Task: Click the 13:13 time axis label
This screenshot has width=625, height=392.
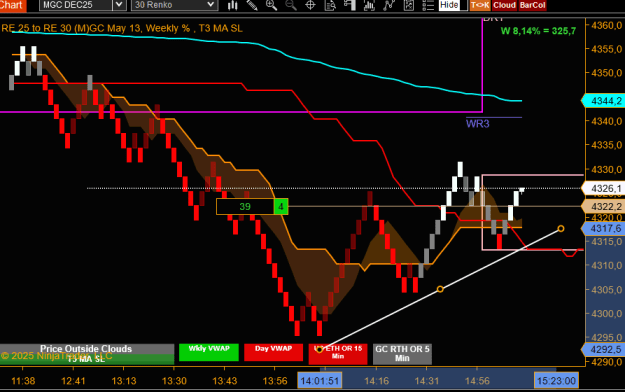Action: pyautogui.click(x=124, y=381)
